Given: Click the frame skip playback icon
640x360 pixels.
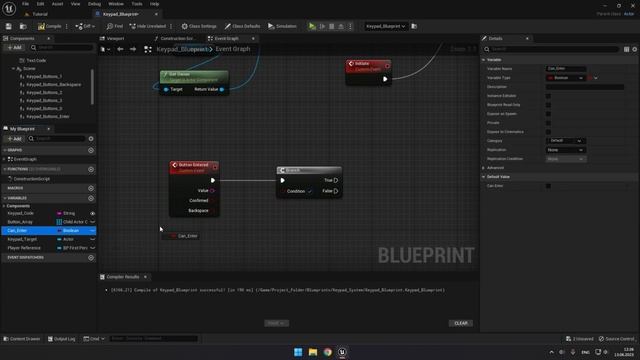Looking at the screenshot, I should 322,26.
